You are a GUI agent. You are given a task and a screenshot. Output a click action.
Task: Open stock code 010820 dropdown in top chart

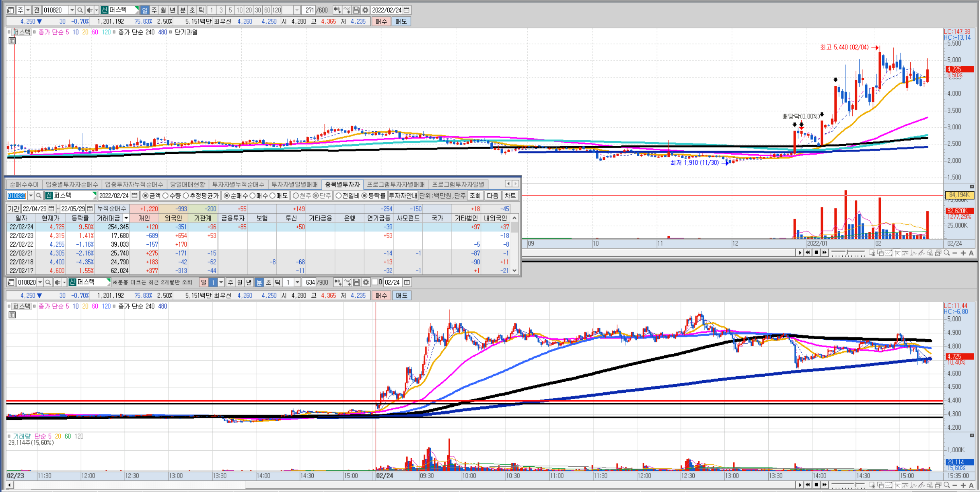click(72, 10)
